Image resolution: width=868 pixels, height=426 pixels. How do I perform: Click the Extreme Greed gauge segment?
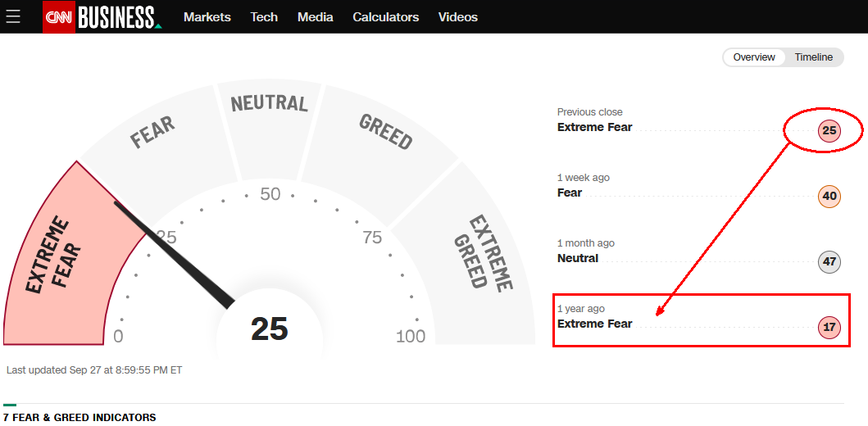click(483, 252)
